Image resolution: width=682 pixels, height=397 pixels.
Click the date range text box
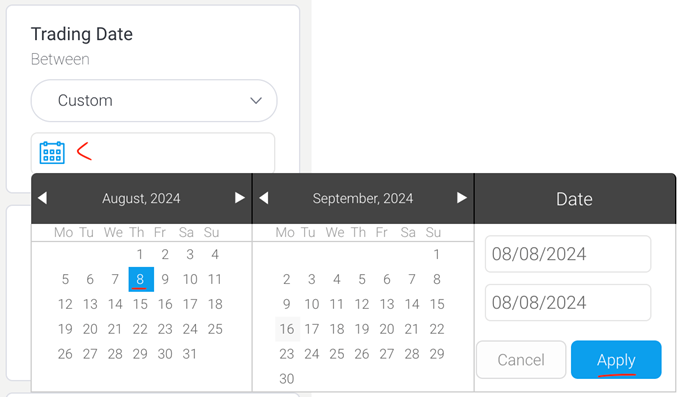[x=153, y=153]
